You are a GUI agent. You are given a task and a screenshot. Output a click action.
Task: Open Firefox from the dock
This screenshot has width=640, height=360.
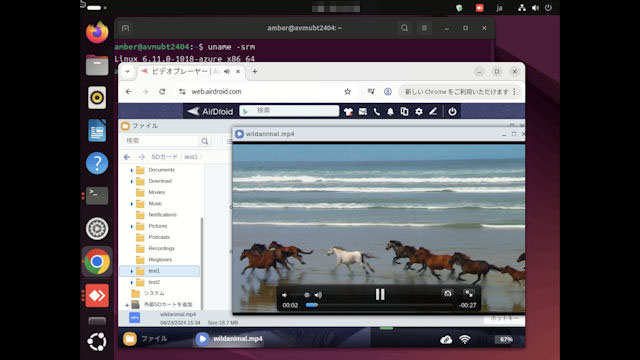coord(97,32)
